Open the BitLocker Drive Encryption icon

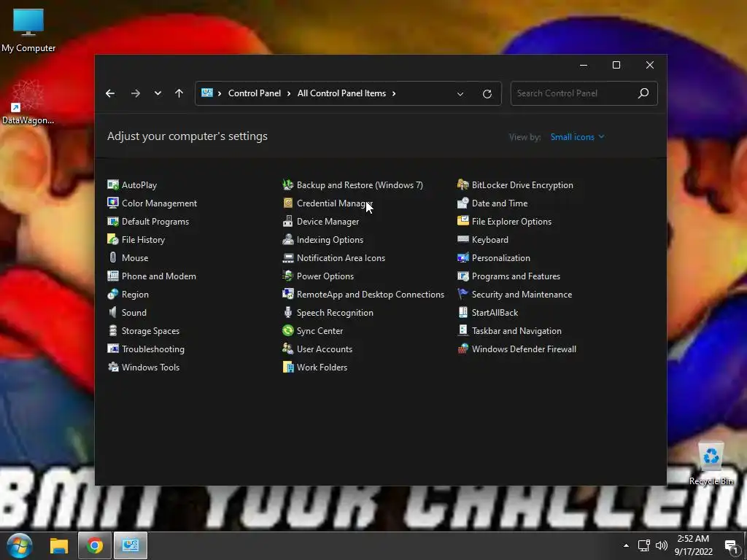[462, 184]
